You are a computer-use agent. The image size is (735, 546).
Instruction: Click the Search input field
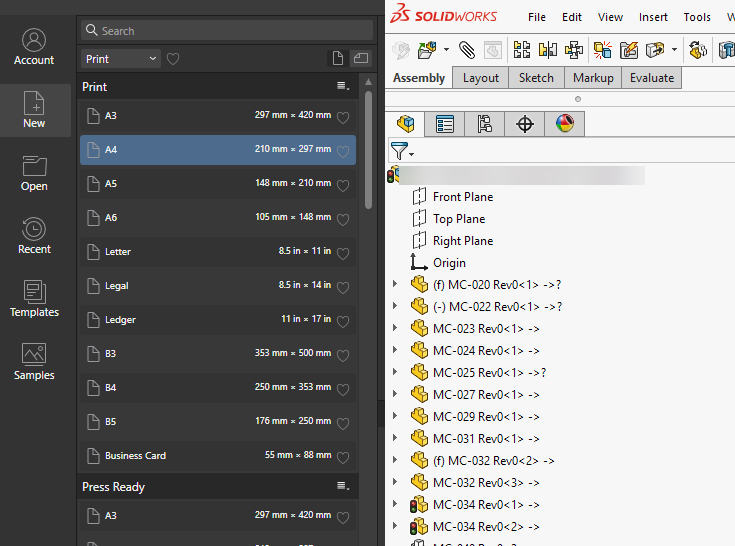click(x=220, y=31)
